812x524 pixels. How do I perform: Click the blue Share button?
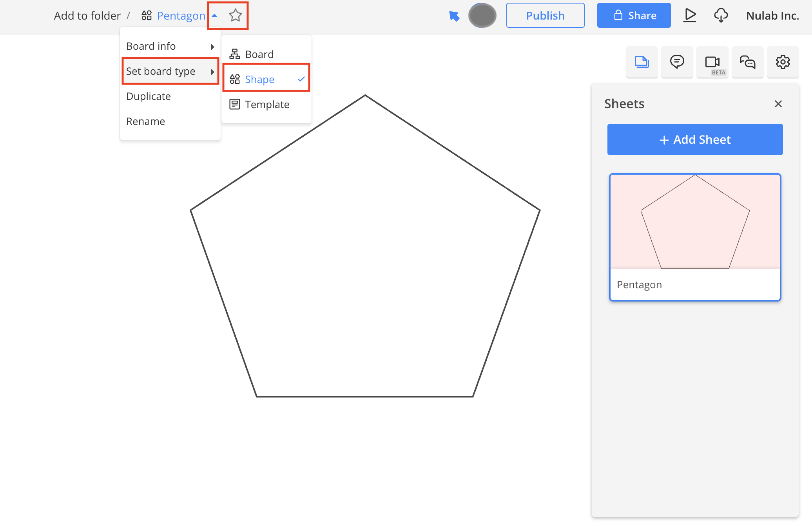coord(634,15)
